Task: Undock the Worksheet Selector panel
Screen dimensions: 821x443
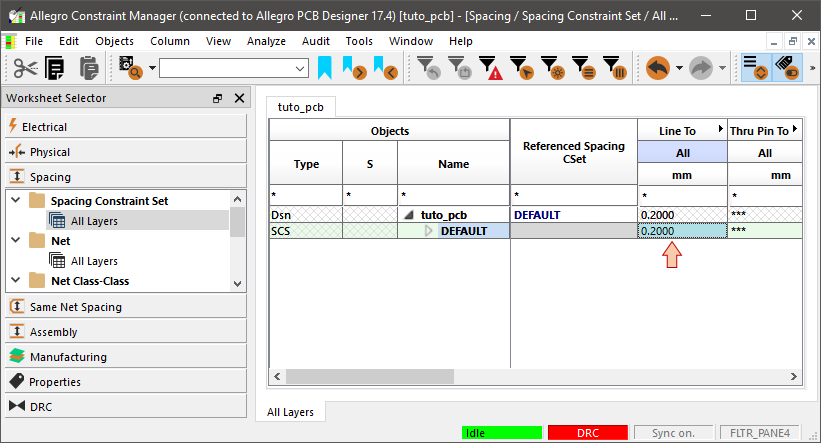Action: pos(217,98)
